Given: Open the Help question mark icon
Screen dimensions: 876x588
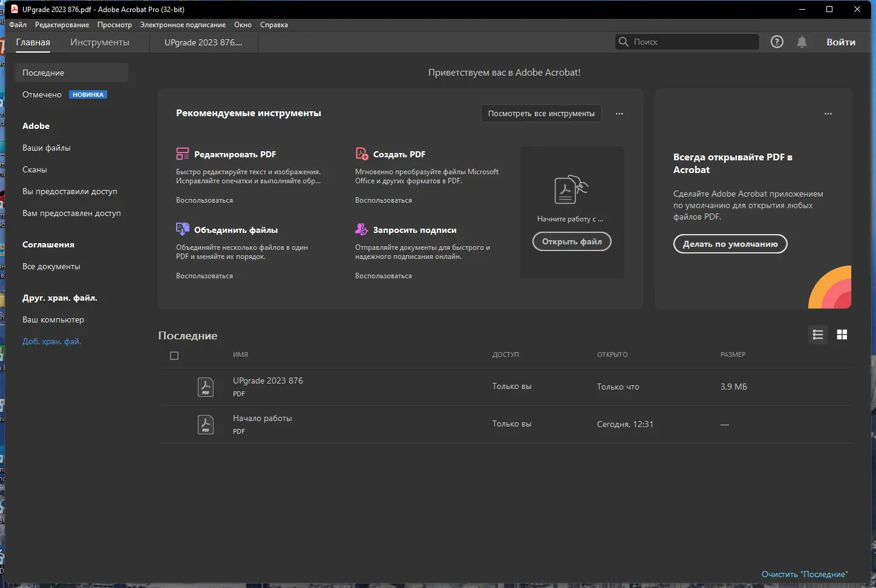Looking at the screenshot, I should pos(777,42).
